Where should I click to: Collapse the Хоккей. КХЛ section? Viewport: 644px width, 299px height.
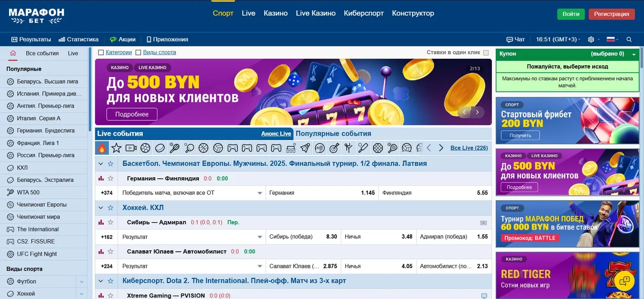pos(100,208)
